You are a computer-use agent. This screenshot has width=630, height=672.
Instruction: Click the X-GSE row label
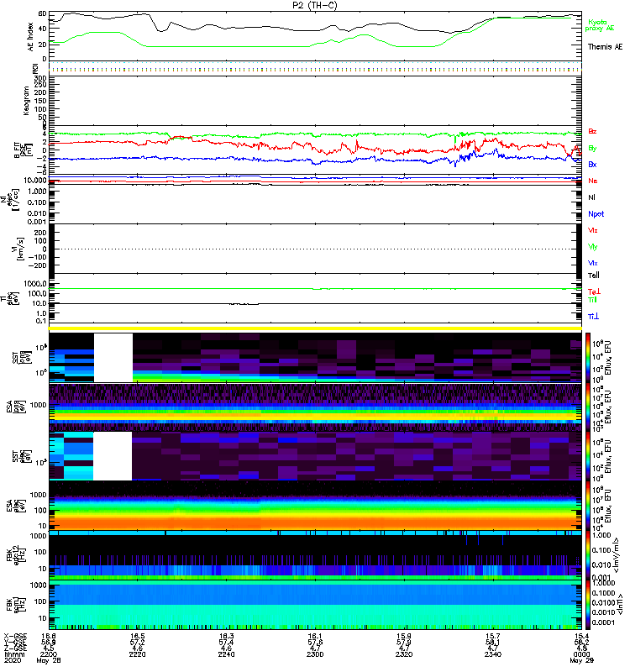click(x=13, y=637)
